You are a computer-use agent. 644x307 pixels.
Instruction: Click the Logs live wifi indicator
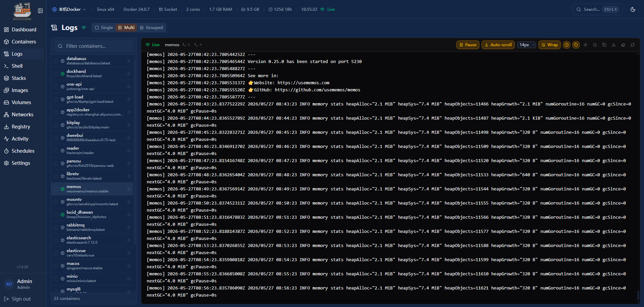[x=84, y=28]
